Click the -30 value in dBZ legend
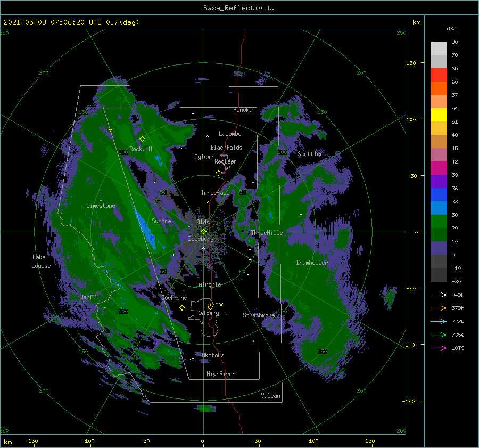 [456, 281]
